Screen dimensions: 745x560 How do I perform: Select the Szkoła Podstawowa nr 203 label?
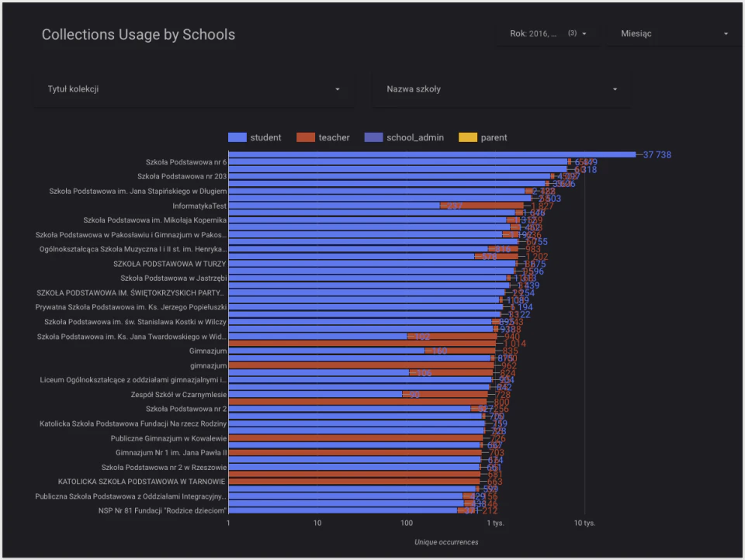(x=182, y=177)
